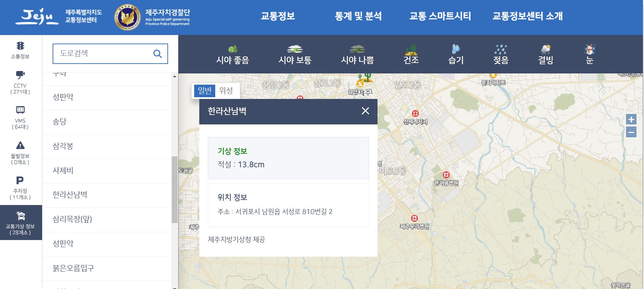Select the 습기 humidity thermometer icon
Image resolution: width=644 pixels, height=289 pixels.
(456, 49)
